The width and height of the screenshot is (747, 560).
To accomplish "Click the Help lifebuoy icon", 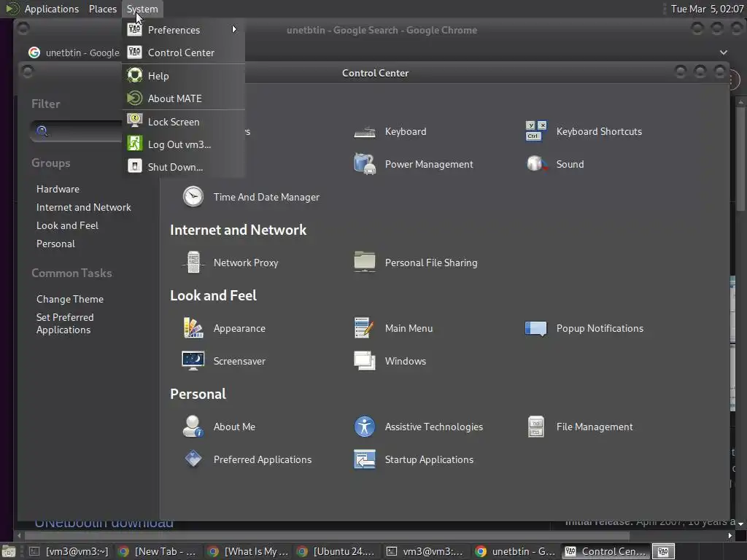I will coord(135,75).
